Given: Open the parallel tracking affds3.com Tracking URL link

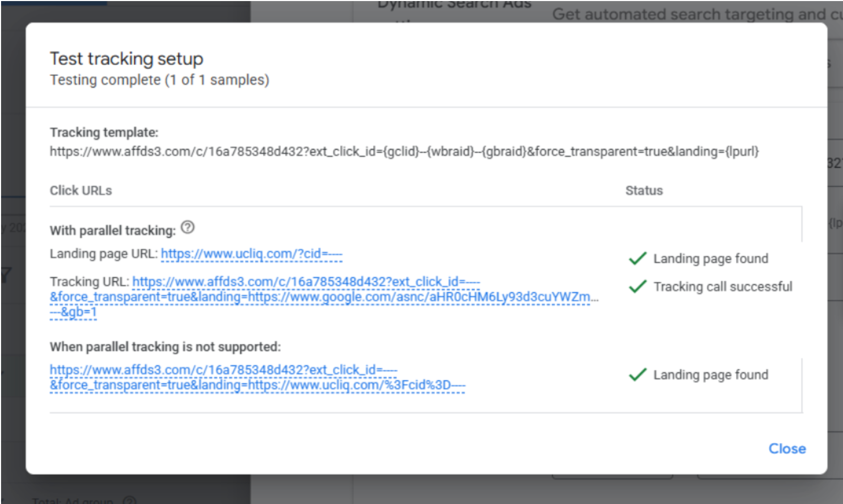Looking at the screenshot, I should point(324,297).
